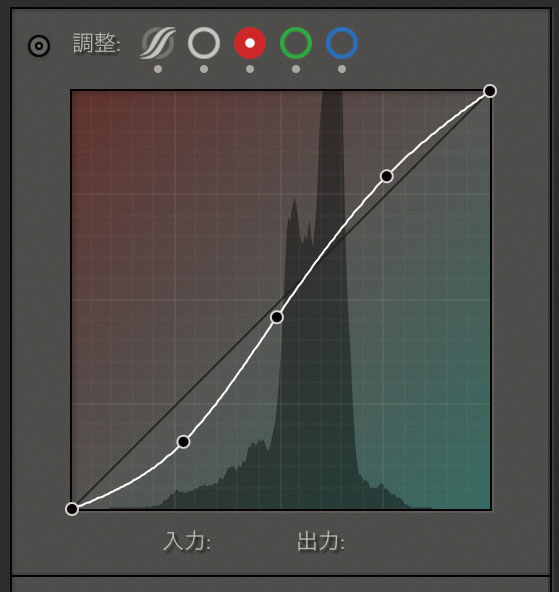Select the green channel curve

[x=296, y=43]
